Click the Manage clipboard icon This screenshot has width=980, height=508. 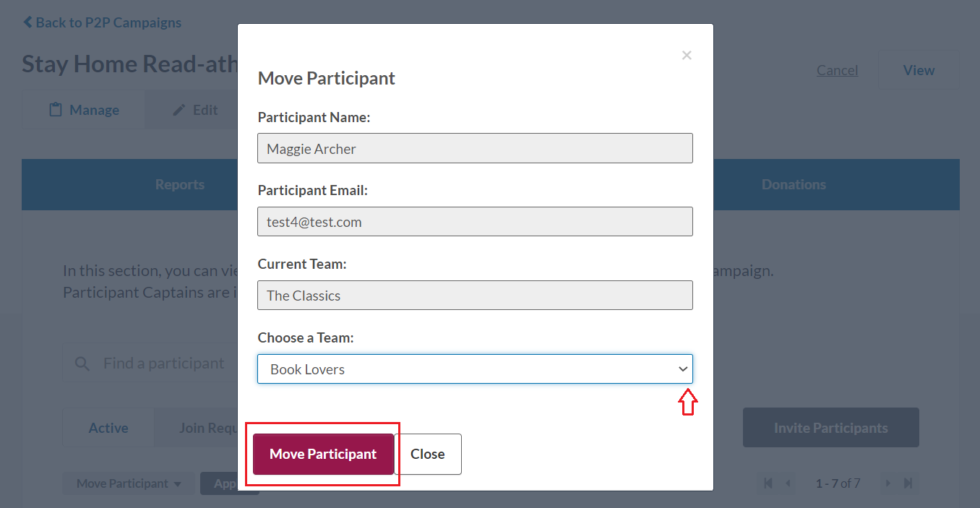click(55, 110)
